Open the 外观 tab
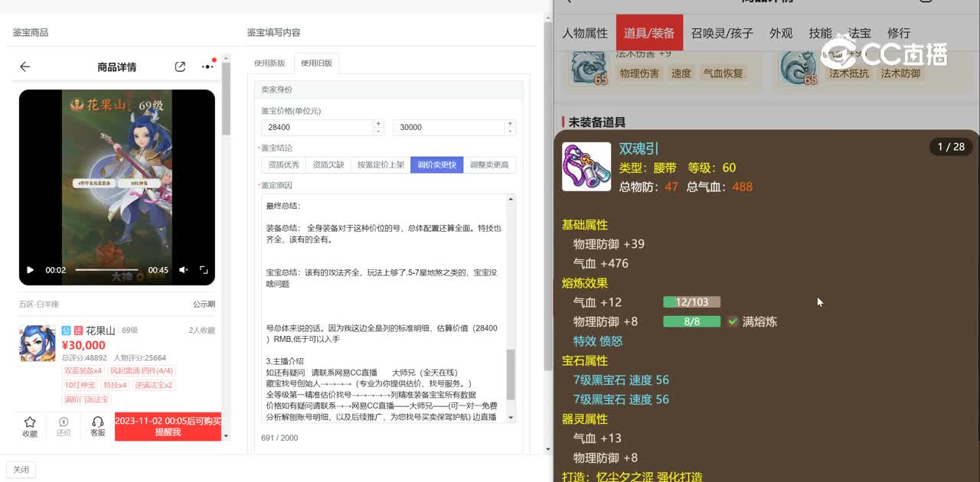The width and height of the screenshot is (980, 482). click(781, 33)
